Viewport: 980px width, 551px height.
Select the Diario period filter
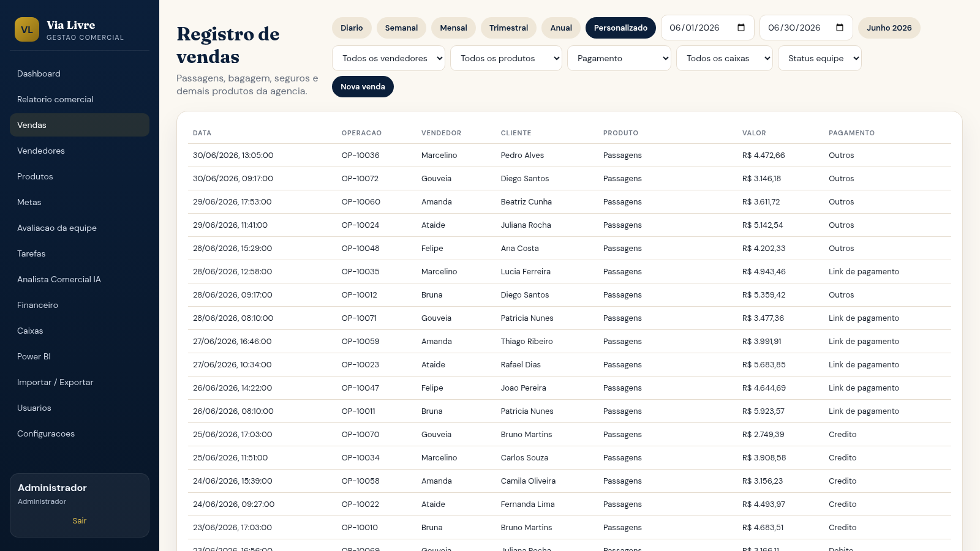pos(352,28)
